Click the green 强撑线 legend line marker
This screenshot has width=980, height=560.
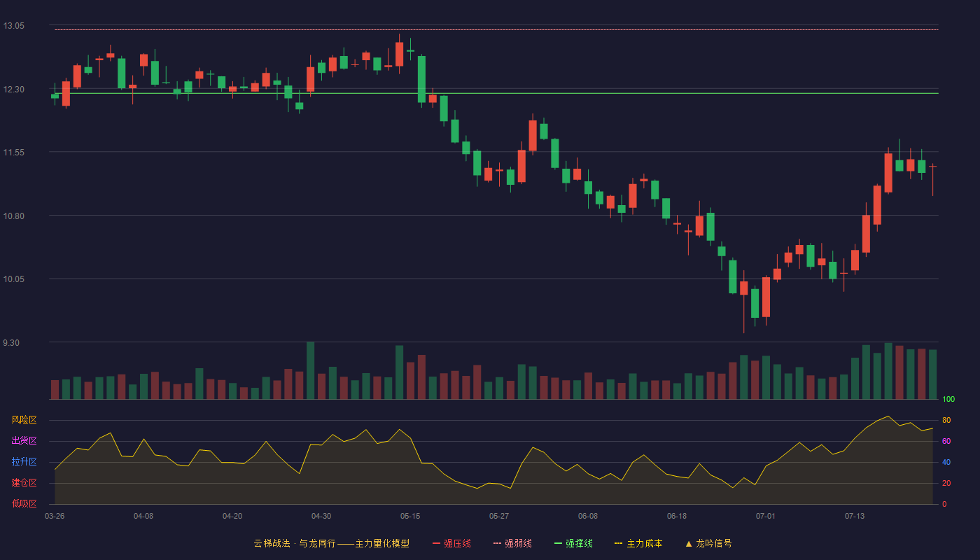click(558, 544)
